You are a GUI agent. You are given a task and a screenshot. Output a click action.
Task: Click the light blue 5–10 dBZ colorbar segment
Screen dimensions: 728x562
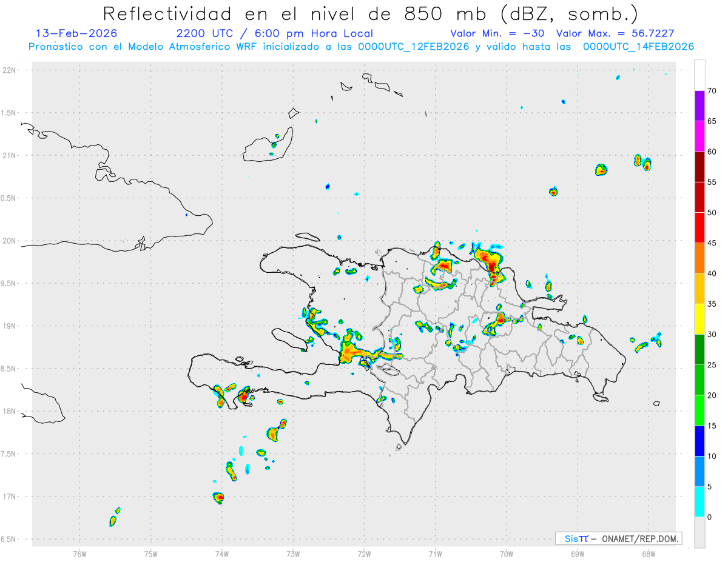(x=699, y=472)
